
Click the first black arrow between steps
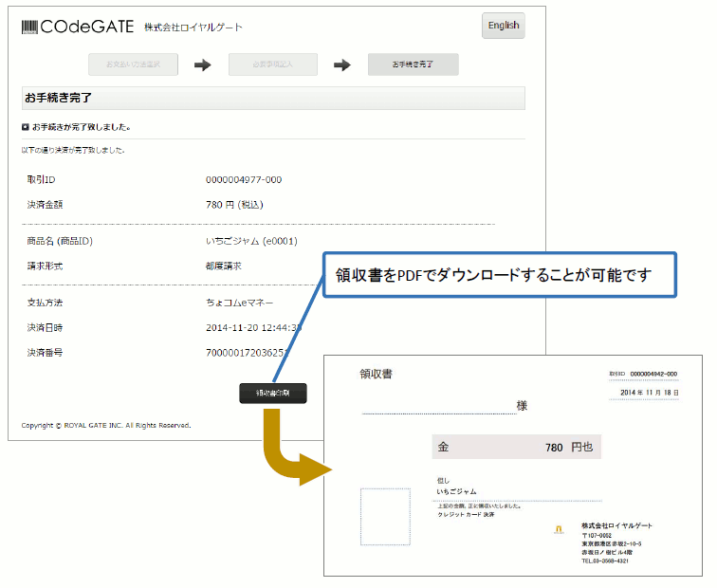202,64
